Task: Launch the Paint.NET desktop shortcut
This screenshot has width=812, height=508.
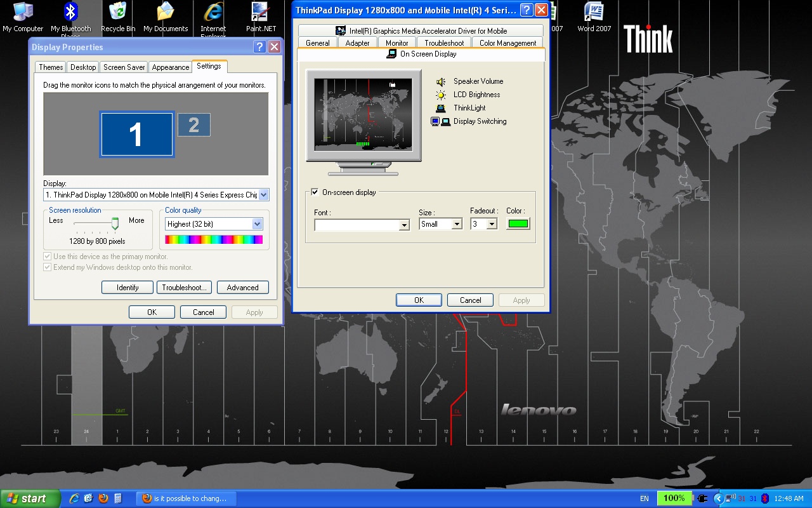Action: tap(261, 17)
